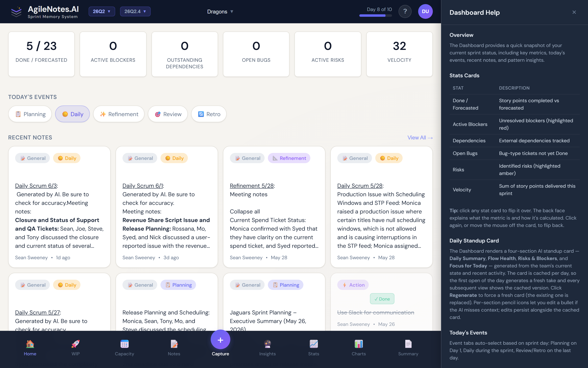The image size is (588, 368).
Task: Click 'Use Slack for communication' action text
Action: coord(376,313)
